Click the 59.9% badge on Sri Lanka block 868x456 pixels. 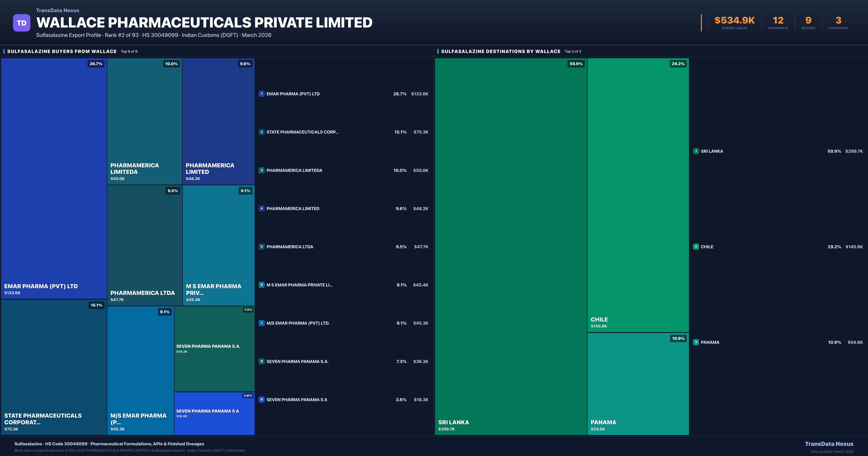coord(576,64)
